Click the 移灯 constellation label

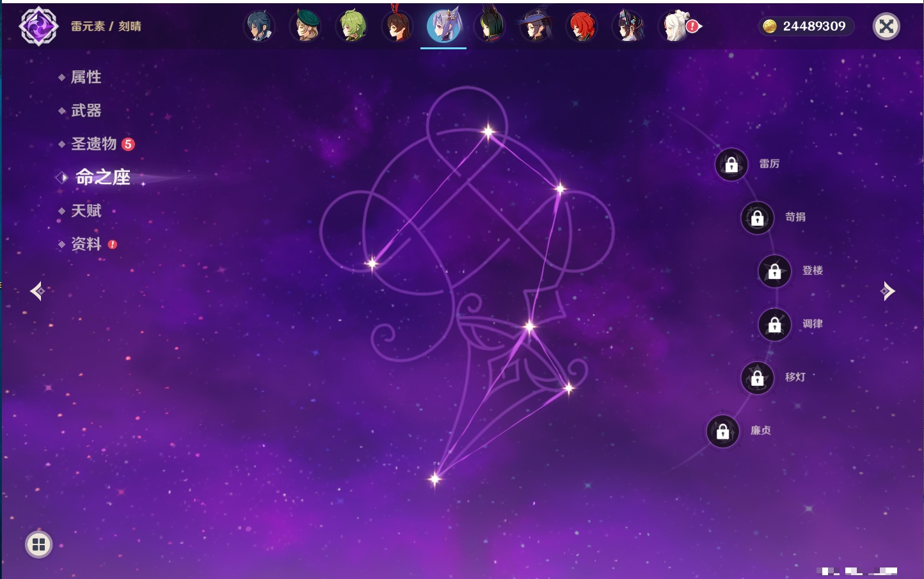(x=795, y=377)
